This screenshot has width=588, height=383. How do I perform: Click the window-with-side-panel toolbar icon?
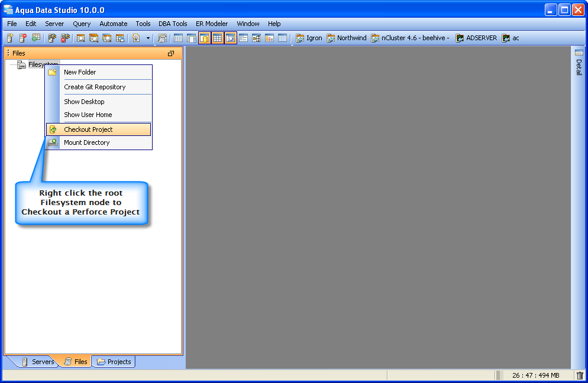point(192,38)
